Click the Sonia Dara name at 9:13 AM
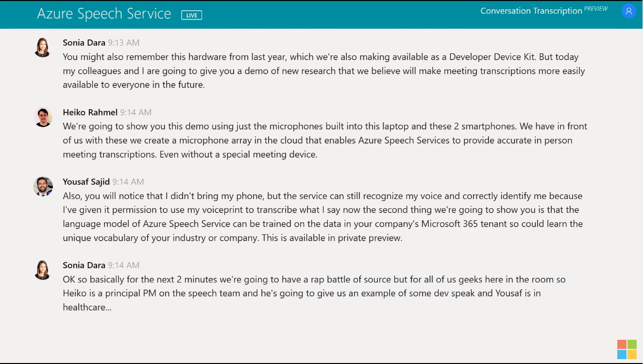The height and width of the screenshot is (364, 643). [84, 43]
